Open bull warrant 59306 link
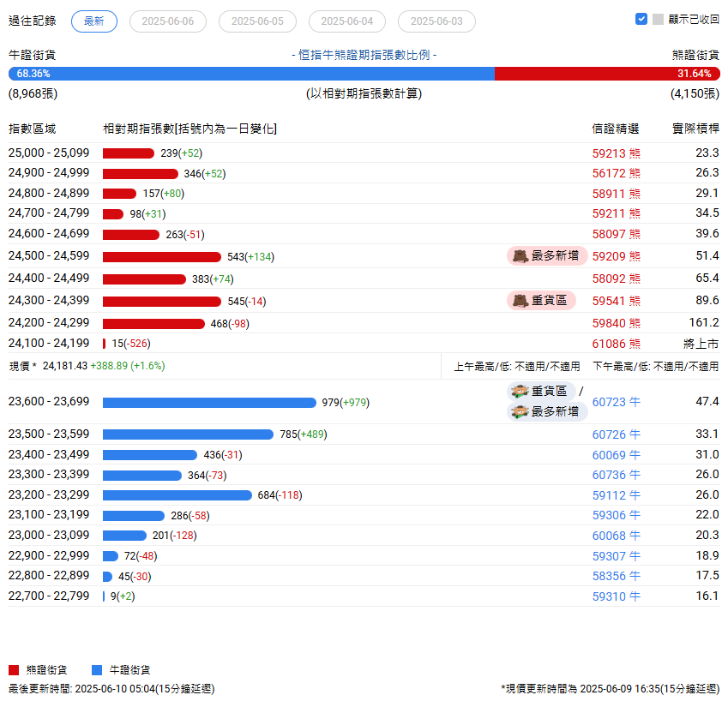The image size is (728, 701). click(617, 515)
